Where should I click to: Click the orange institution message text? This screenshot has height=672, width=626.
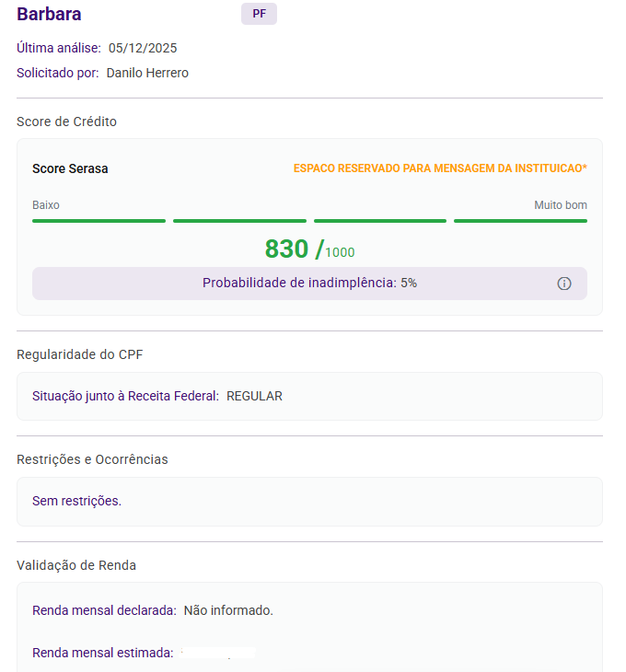click(440, 168)
